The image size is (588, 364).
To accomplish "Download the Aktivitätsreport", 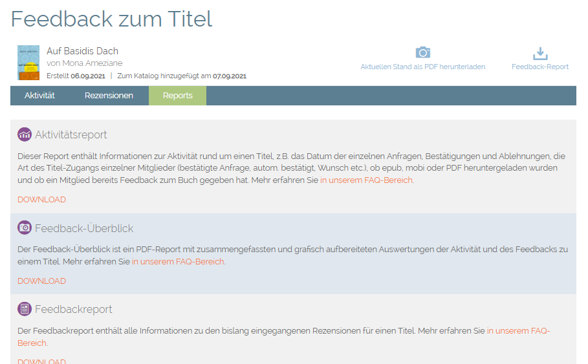I will click(41, 200).
